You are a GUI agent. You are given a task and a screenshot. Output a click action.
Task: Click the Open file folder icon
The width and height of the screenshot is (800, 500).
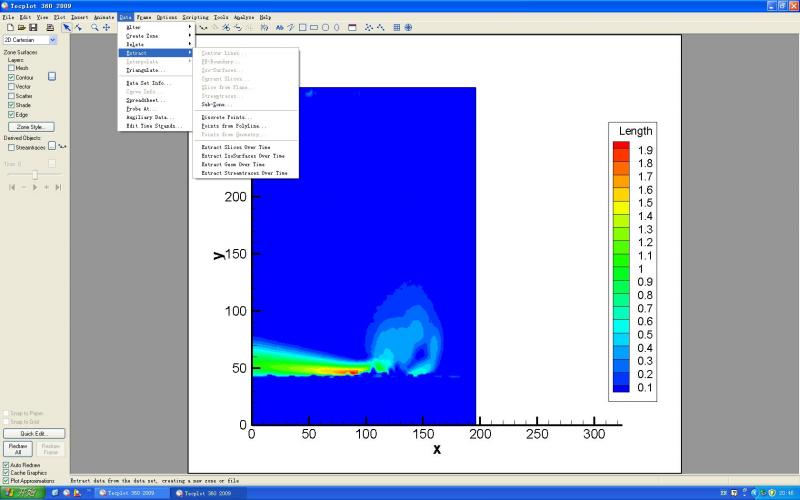[x=22, y=28]
